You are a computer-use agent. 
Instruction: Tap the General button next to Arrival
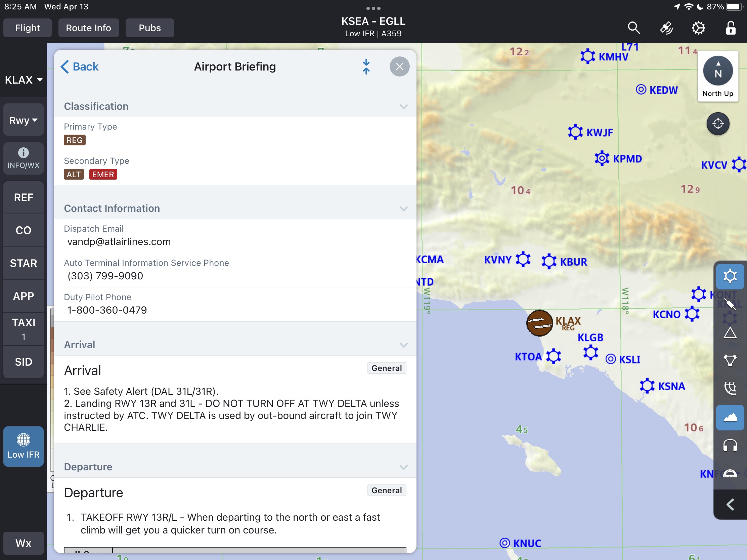[x=386, y=368]
